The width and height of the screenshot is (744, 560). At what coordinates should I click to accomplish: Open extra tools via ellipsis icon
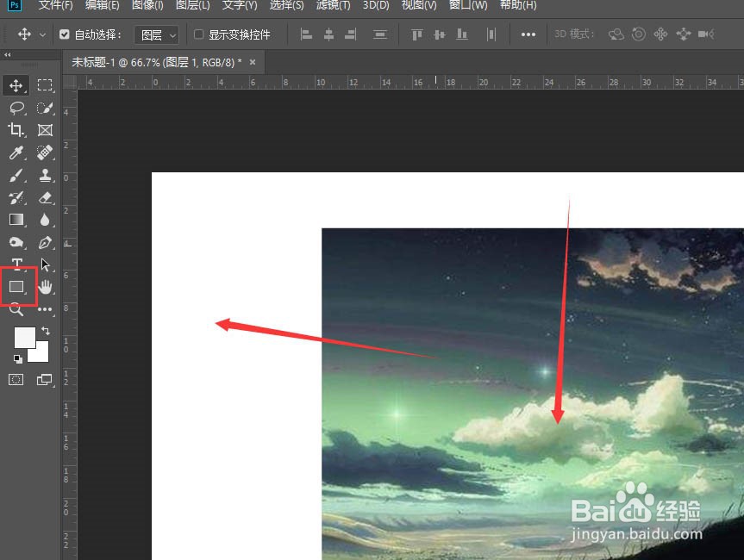(529, 34)
